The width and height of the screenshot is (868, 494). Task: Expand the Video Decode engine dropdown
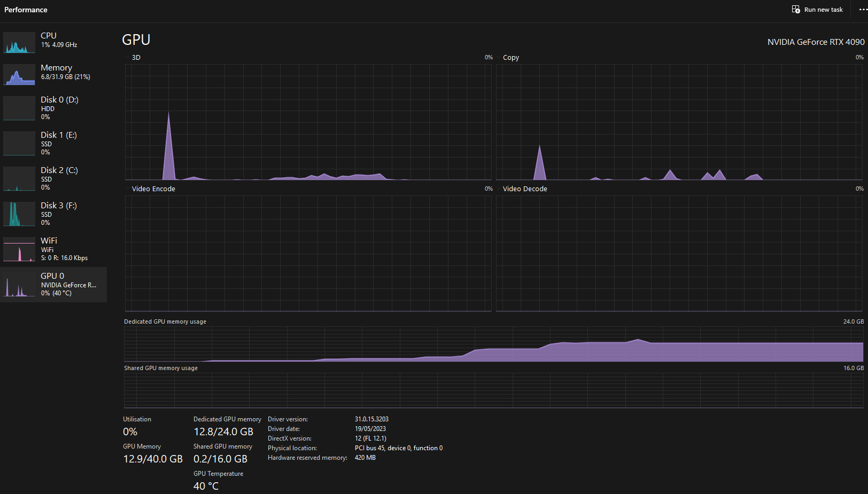[x=499, y=189]
